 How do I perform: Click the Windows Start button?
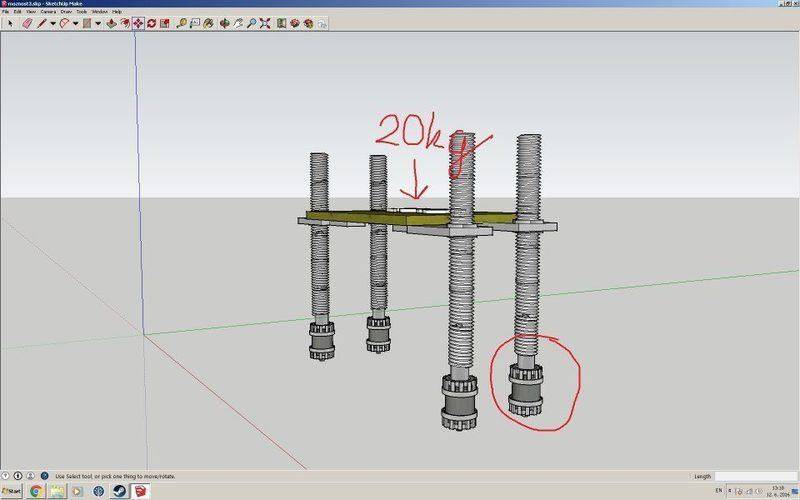13,492
